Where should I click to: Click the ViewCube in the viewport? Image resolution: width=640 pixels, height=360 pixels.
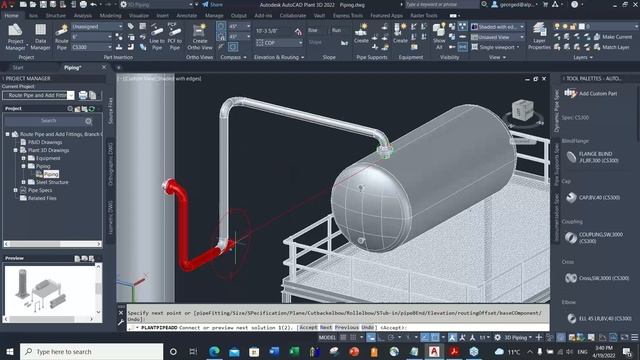click(x=523, y=111)
